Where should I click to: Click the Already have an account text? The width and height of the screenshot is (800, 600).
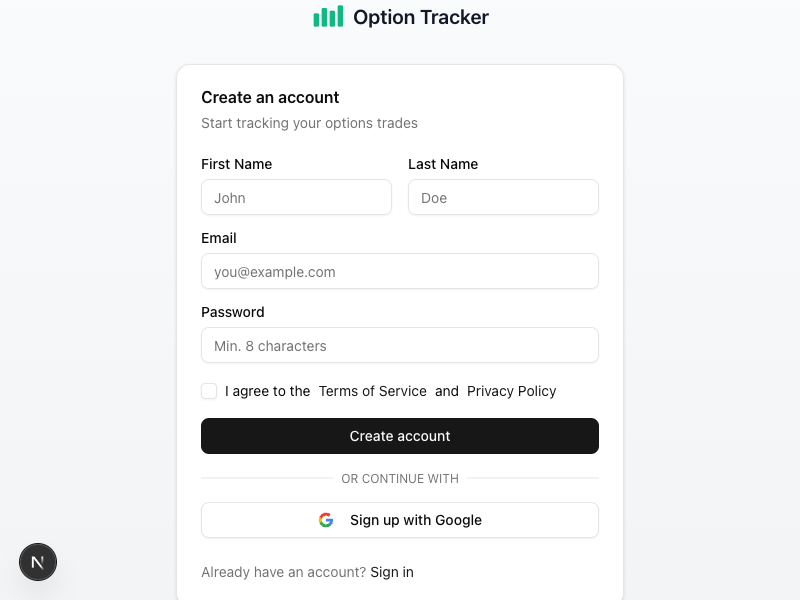tap(283, 571)
